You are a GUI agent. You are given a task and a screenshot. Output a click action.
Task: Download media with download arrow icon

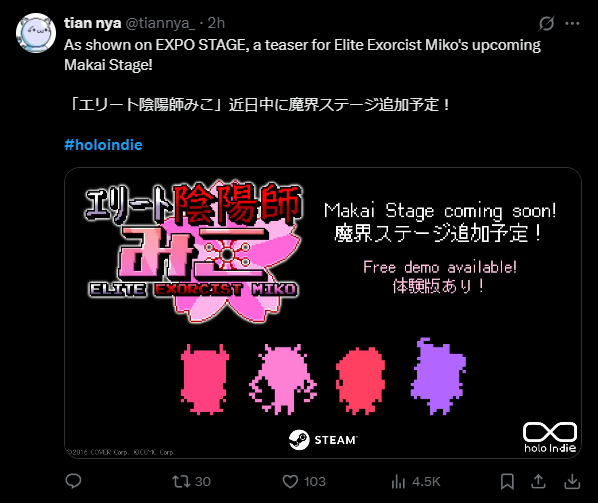click(x=572, y=481)
